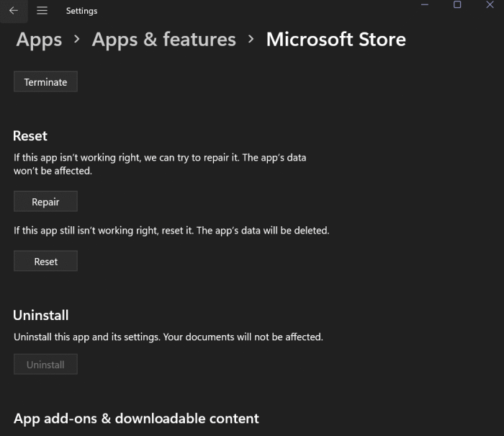
Task: Close the Settings window
Action: pyautogui.click(x=490, y=5)
